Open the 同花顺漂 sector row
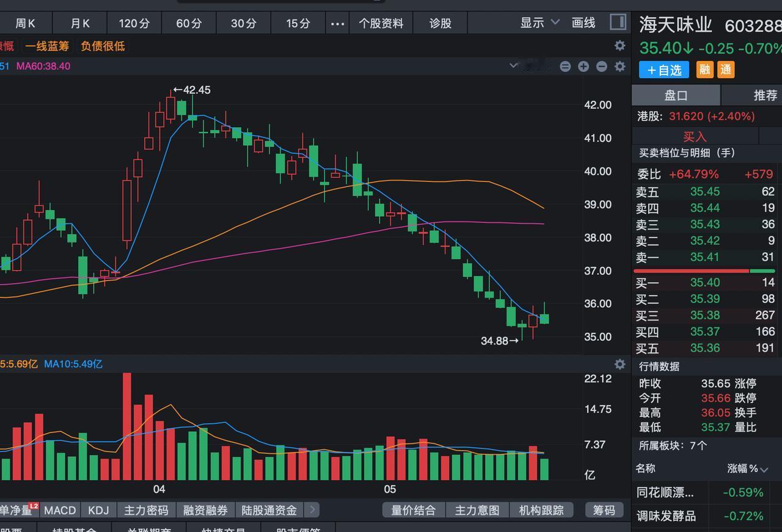Image resolution: width=782 pixels, height=532 pixels. pyautogui.click(x=707, y=492)
